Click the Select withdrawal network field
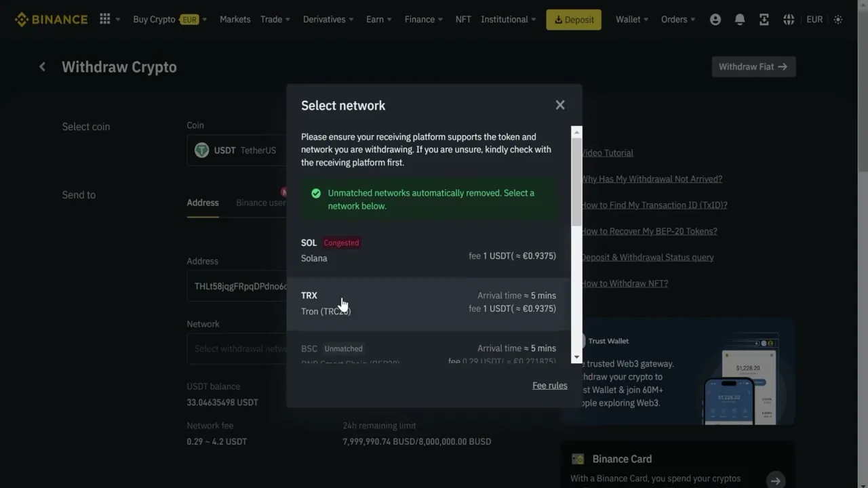This screenshot has width=868, height=488. (x=237, y=348)
